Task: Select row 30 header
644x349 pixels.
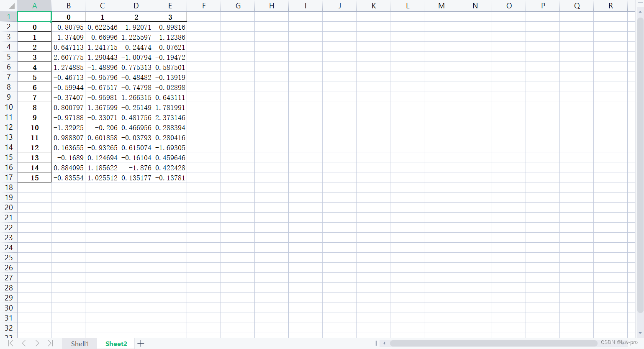Action: click(9, 308)
